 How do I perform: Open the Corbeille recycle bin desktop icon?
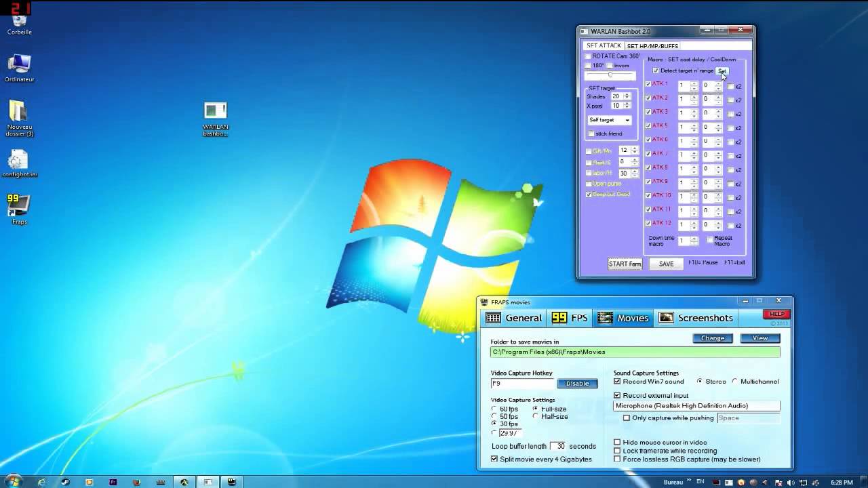(x=19, y=22)
